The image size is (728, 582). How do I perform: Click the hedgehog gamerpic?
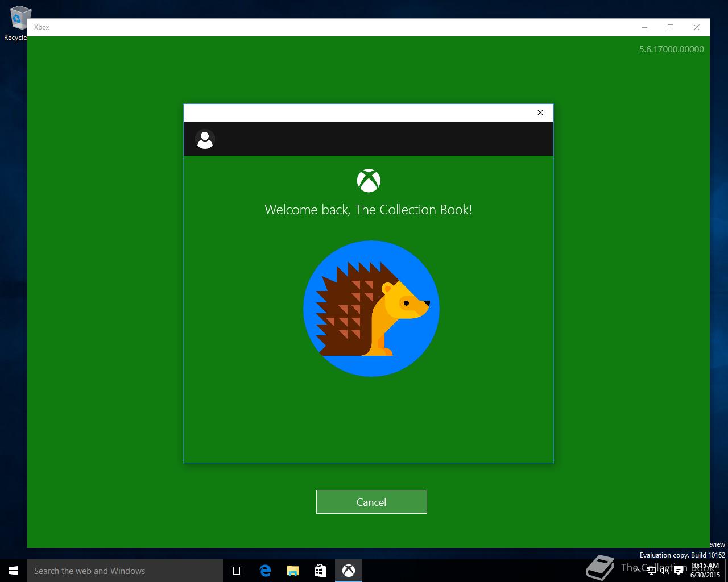click(371, 309)
